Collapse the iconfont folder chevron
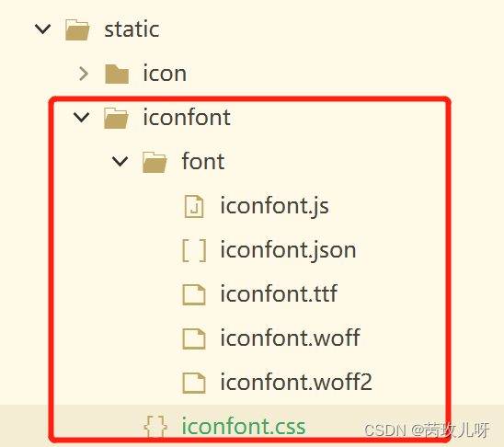 82,118
